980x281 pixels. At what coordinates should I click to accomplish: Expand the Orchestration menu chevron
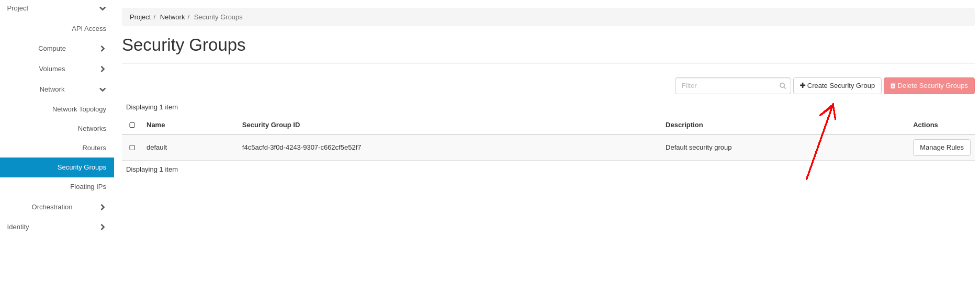pos(103,207)
